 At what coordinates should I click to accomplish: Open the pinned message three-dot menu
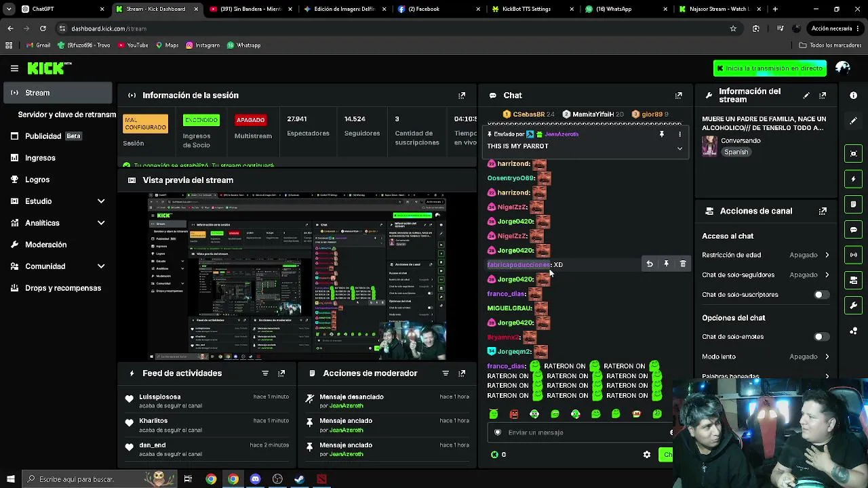pyautogui.click(x=679, y=134)
